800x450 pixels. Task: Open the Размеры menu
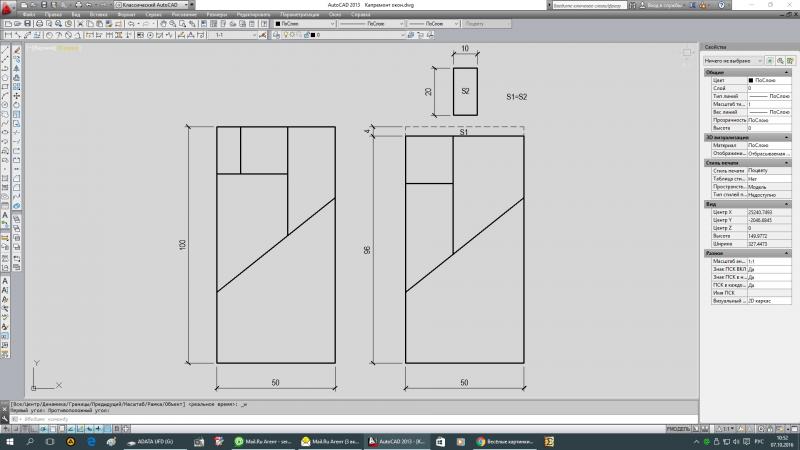point(217,14)
